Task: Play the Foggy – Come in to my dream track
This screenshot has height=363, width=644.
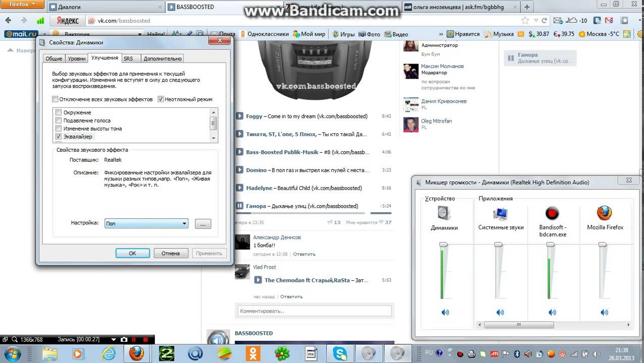Action: point(240,116)
